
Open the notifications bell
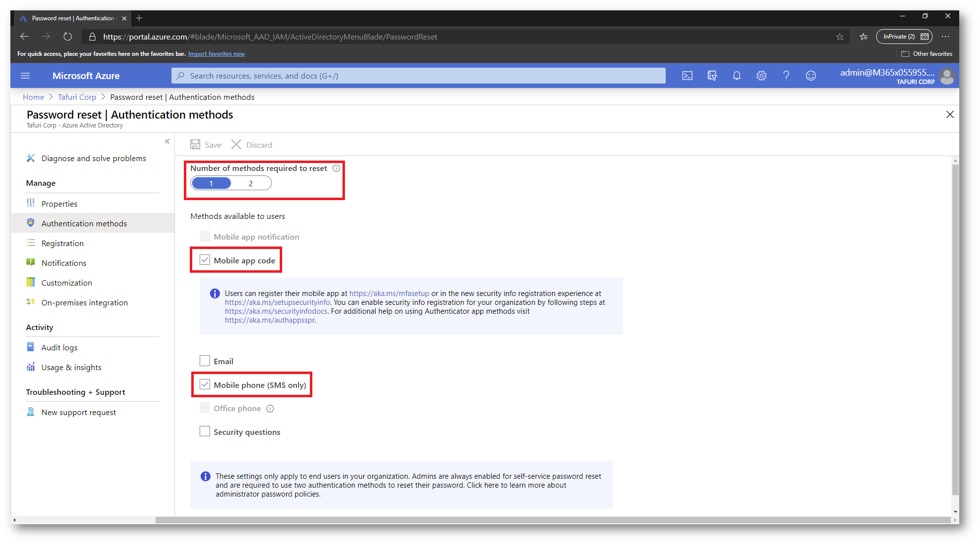pyautogui.click(x=736, y=76)
